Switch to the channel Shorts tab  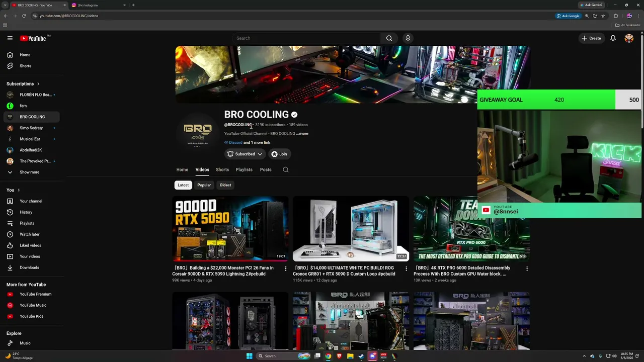[x=222, y=169]
